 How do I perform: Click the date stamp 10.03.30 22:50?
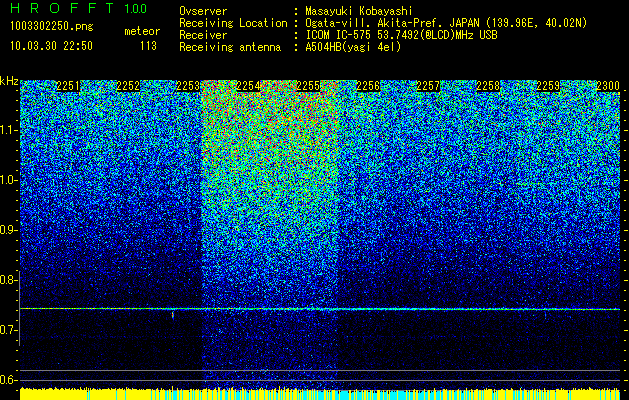51,46
